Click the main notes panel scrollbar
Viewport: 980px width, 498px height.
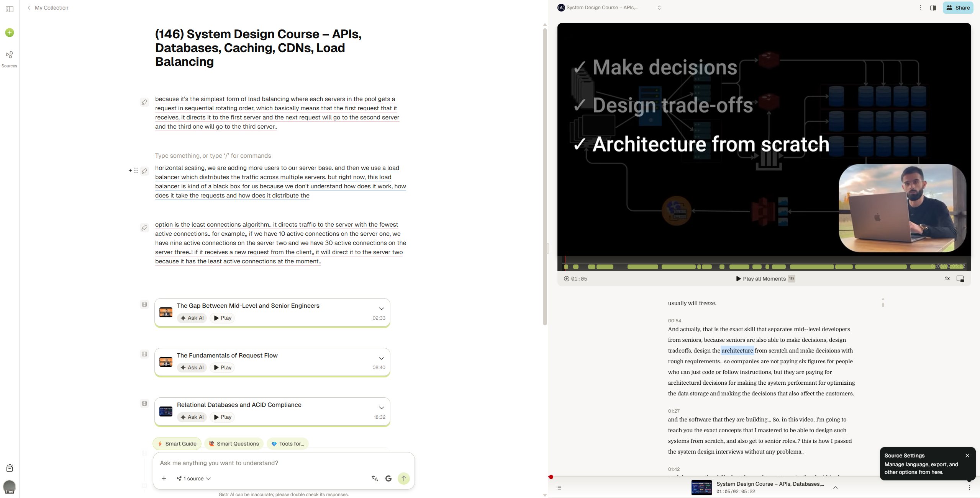545,176
